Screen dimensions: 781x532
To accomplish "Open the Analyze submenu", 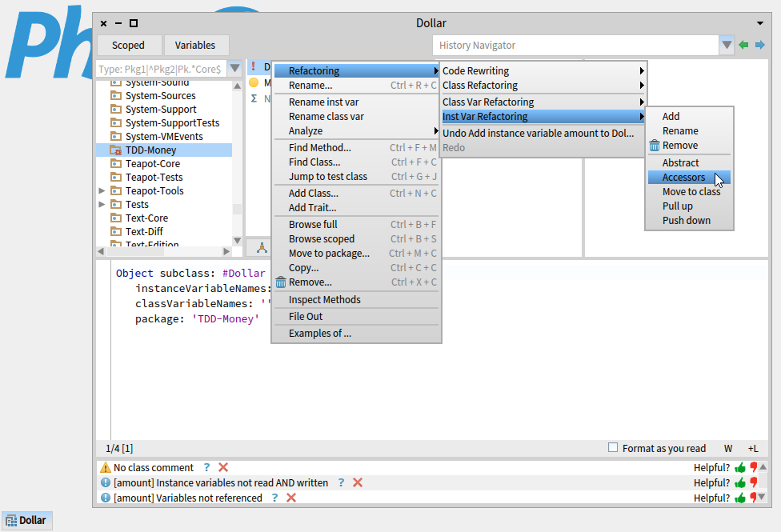I will tap(356, 131).
